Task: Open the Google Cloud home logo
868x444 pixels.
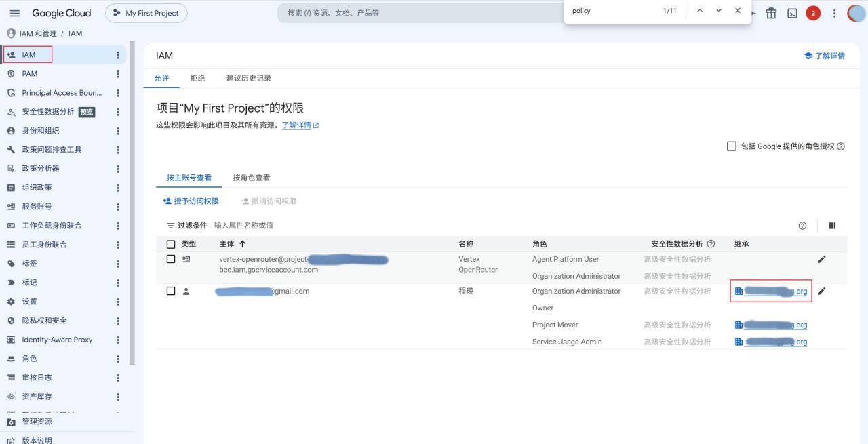Action: 61,13
